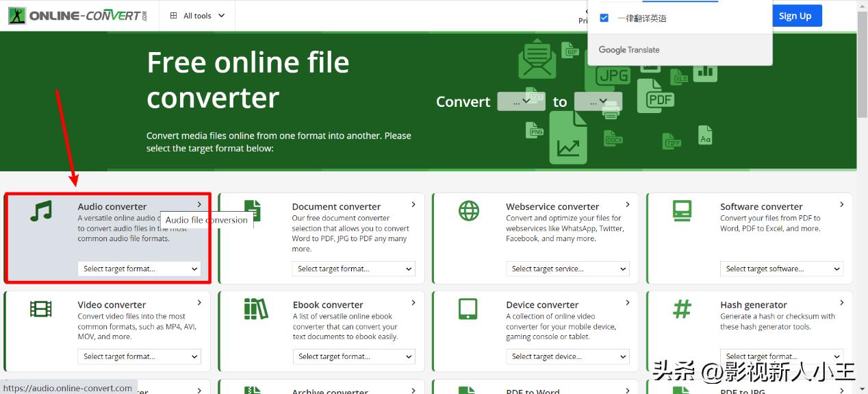868x394 pixels.
Task: Uncheck the always translate English checkbox
Action: click(x=604, y=18)
